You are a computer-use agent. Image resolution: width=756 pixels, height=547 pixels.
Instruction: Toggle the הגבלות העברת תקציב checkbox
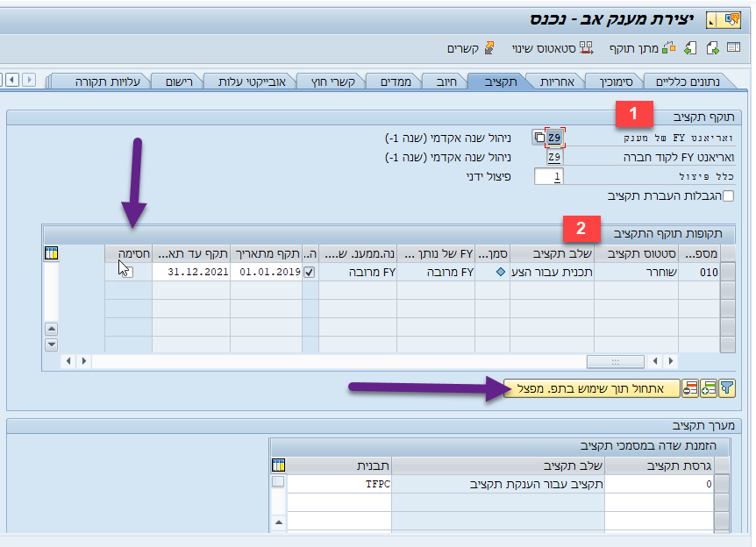pos(728,195)
